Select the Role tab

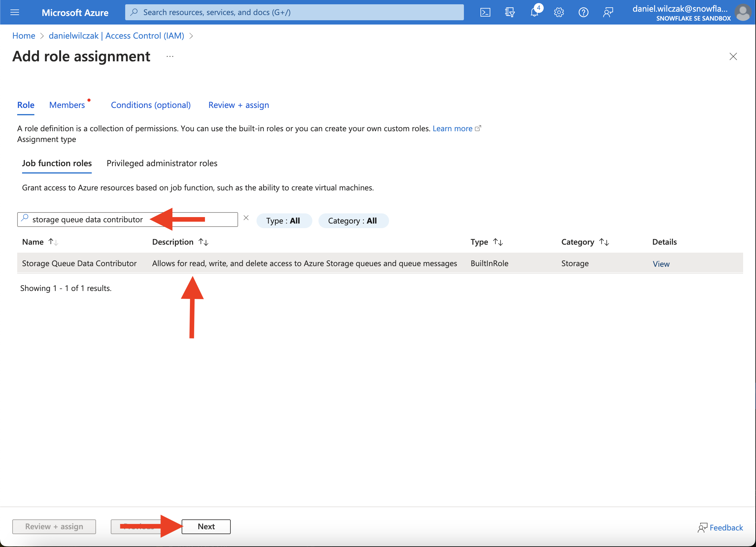[x=26, y=105]
